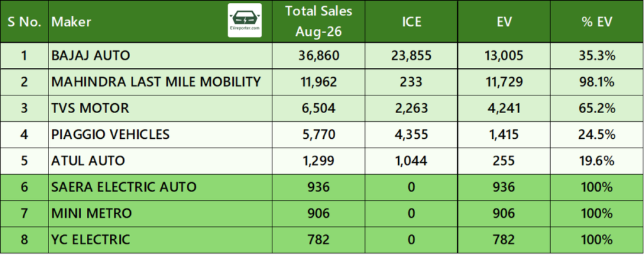The height and width of the screenshot is (255, 644).
Task: Click the ICE column header
Action: coord(411,21)
